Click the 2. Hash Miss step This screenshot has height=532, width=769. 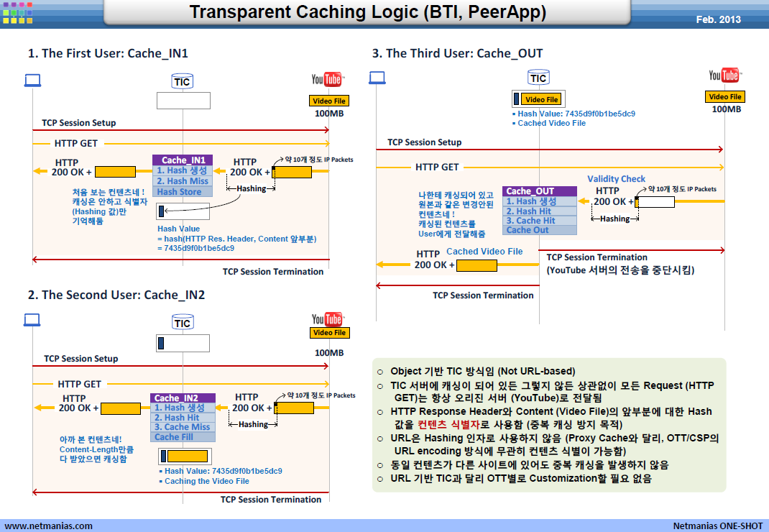[x=183, y=181]
